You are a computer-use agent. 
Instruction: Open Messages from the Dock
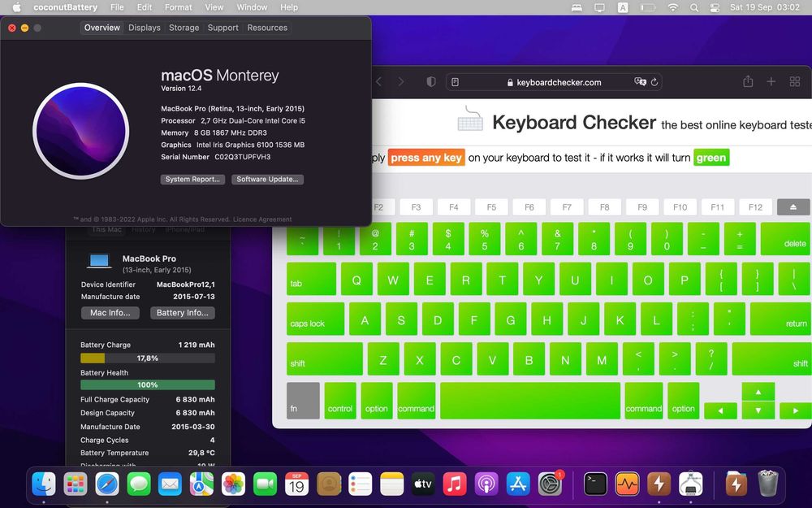pos(139,484)
